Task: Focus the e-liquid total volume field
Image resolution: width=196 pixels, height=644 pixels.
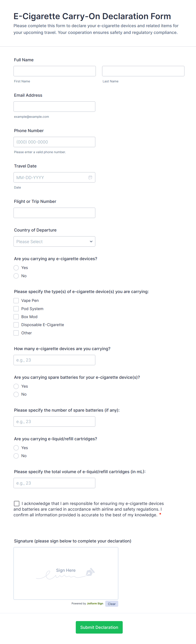Action: (x=54, y=483)
